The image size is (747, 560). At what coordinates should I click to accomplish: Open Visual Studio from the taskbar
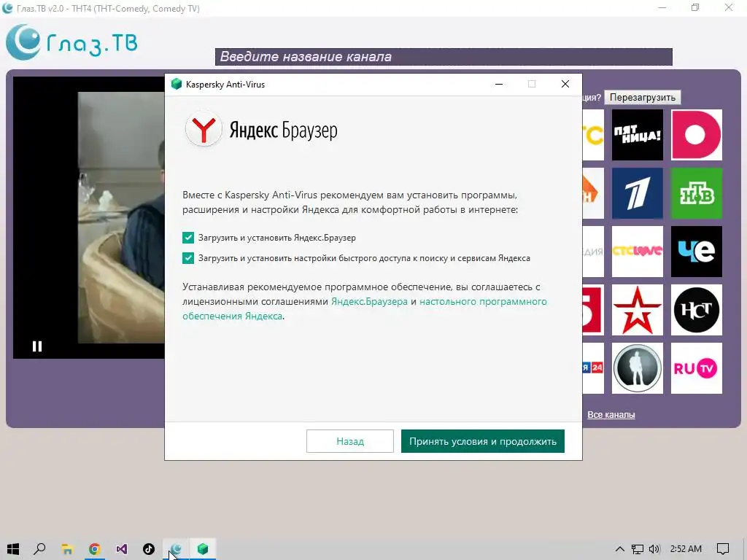pyautogui.click(x=122, y=549)
